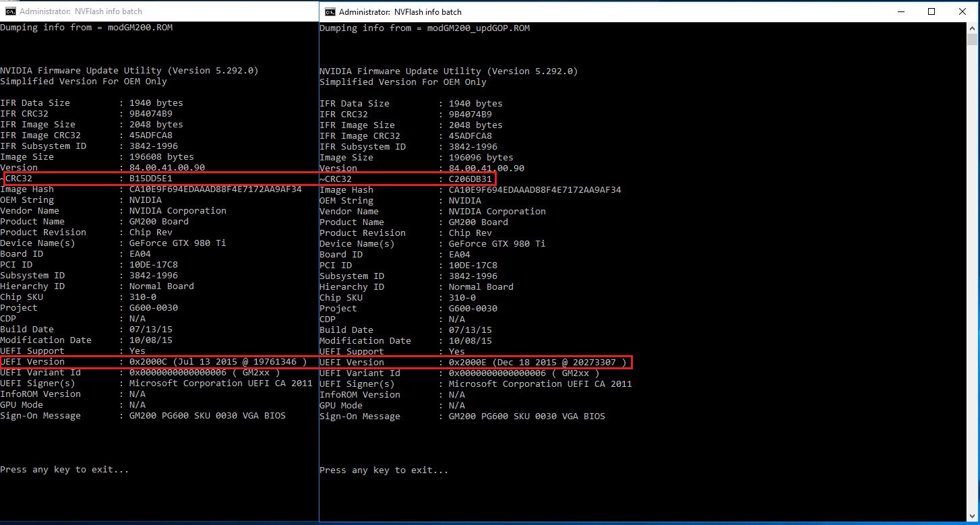Screen dimensions: 980x525
Task: Click 'Press any key to exit...' in updGOP window
Action: click(384, 470)
